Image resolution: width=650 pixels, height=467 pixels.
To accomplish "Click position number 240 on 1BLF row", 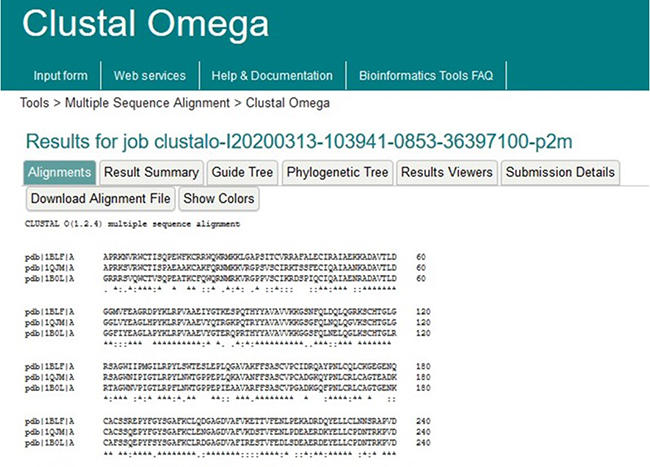I will [423, 421].
